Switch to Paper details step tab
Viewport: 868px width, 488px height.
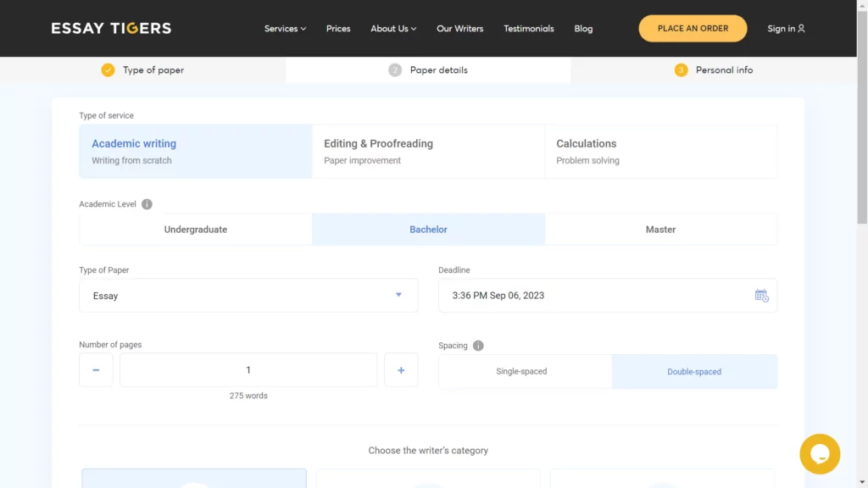428,70
